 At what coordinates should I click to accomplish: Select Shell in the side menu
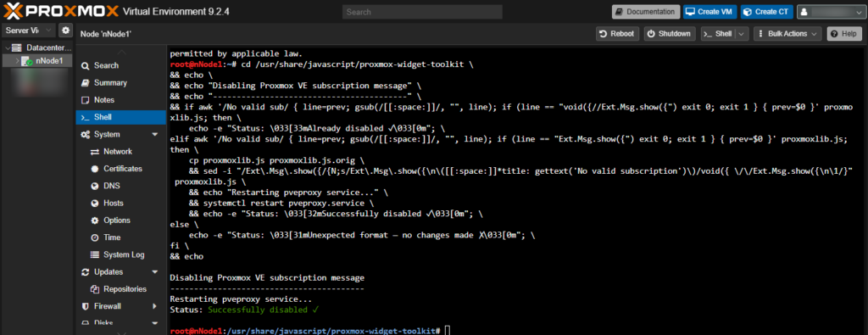(120, 117)
